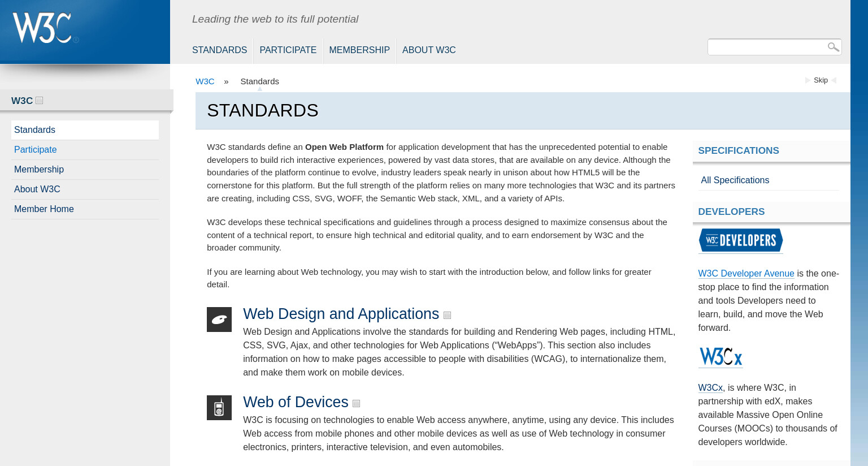
Task: Click the DEVELOPERS section heading
Action: (x=731, y=212)
